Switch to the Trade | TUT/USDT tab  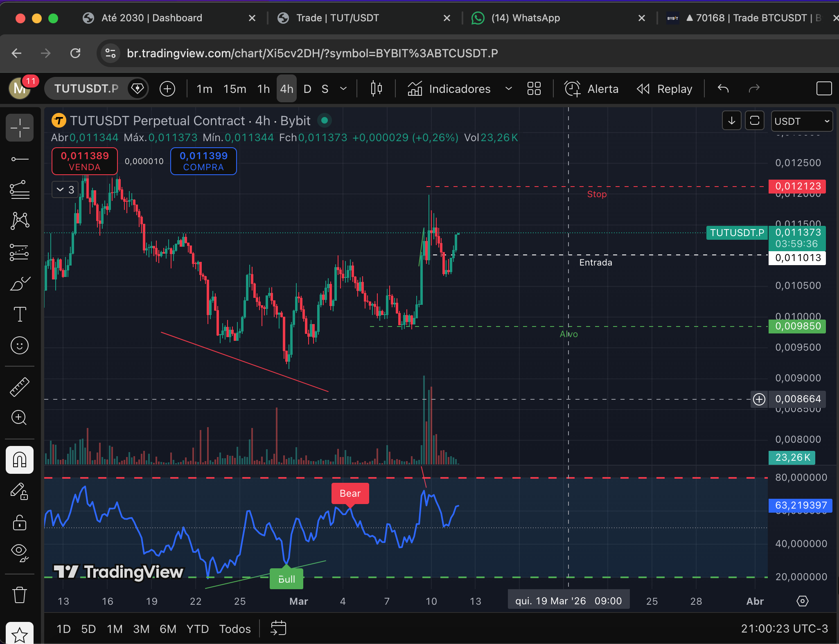click(338, 18)
